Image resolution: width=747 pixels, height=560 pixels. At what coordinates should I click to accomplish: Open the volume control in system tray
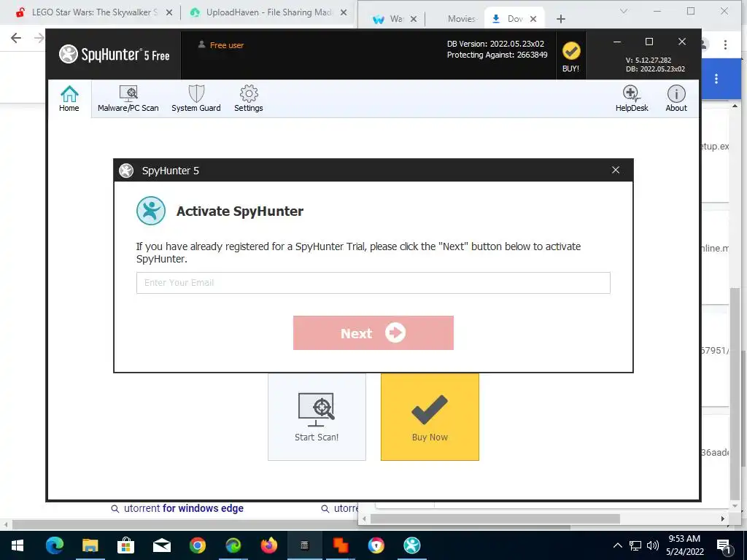pyautogui.click(x=653, y=545)
